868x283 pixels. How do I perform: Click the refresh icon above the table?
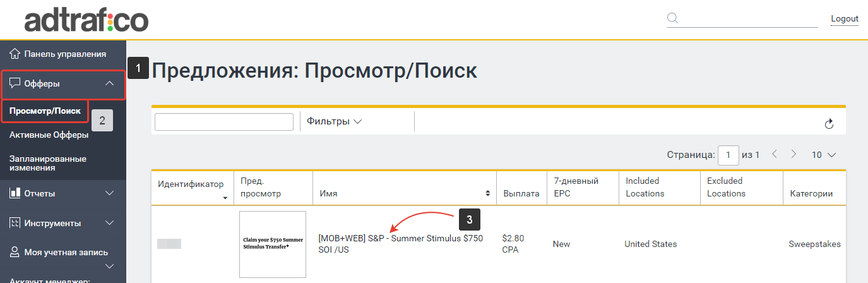point(829,124)
